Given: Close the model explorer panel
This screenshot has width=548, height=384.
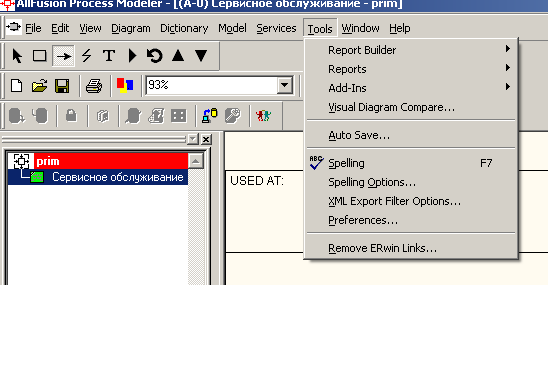Looking at the screenshot, I should pyautogui.click(x=206, y=139).
